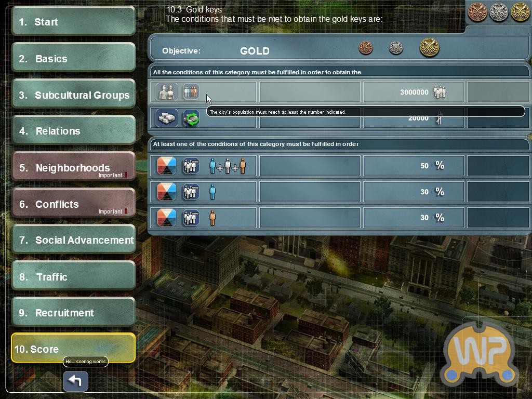Click the green cash cycle icon
This screenshot has height=399, width=532.
click(x=191, y=119)
